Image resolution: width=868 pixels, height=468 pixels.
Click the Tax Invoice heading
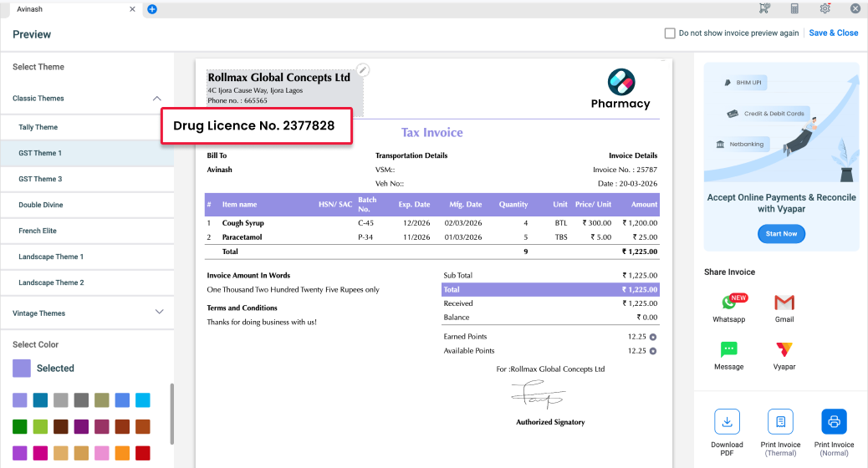tap(431, 133)
